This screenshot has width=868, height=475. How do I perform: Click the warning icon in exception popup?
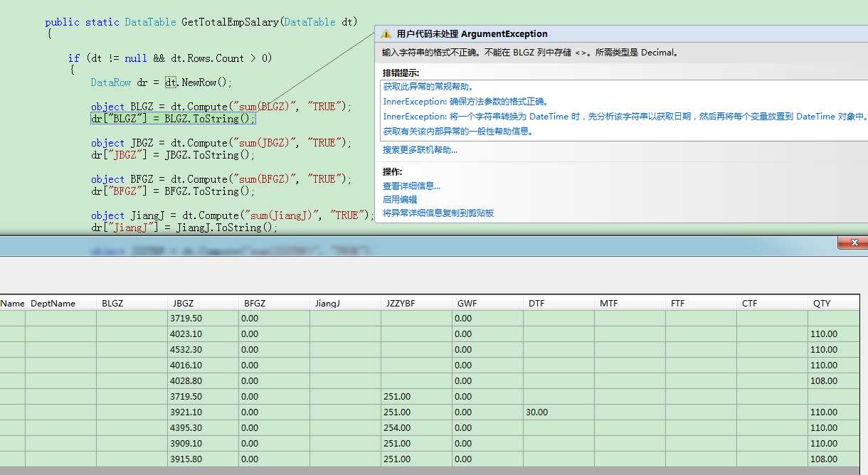[x=386, y=34]
